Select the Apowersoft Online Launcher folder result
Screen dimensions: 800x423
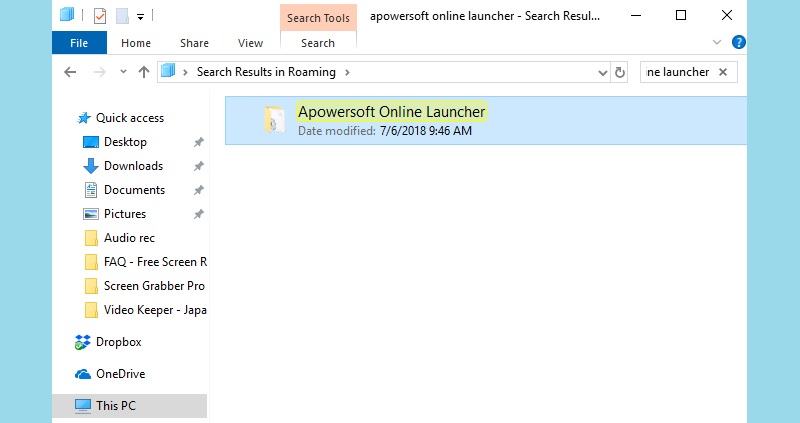pyautogui.click(x=486, y=120)
